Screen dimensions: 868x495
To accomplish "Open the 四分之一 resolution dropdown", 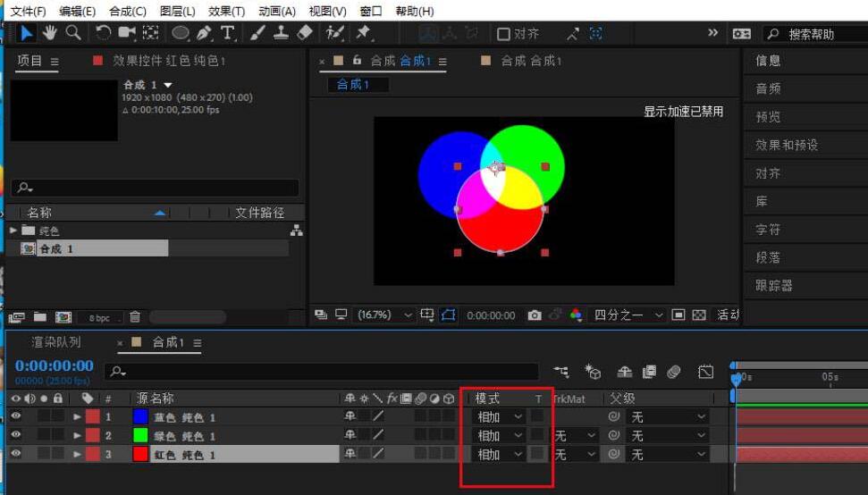I will [629, 315].
